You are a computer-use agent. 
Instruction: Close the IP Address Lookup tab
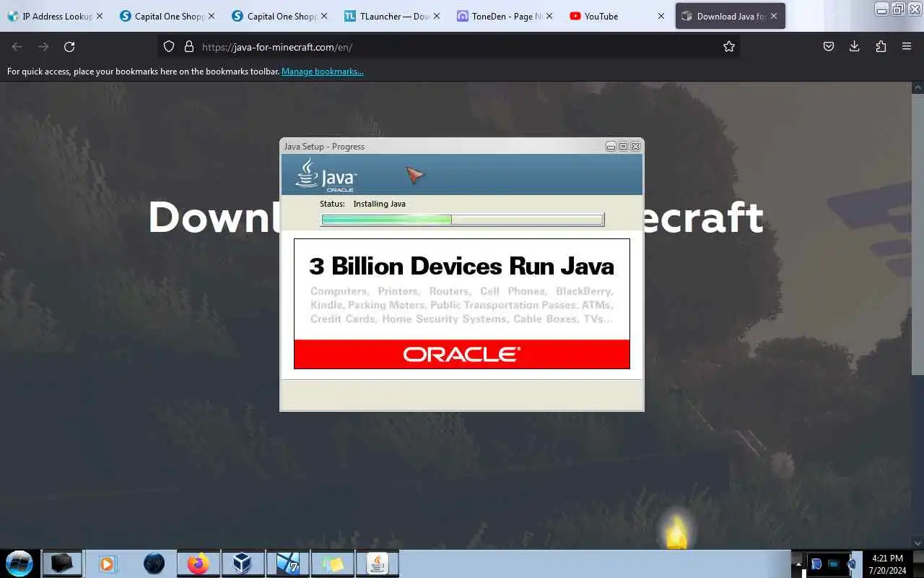(99, 16)
